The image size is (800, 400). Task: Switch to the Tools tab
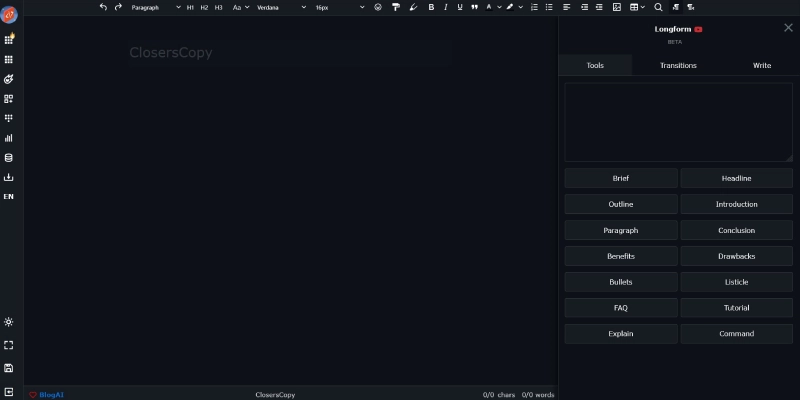(595, 65)
